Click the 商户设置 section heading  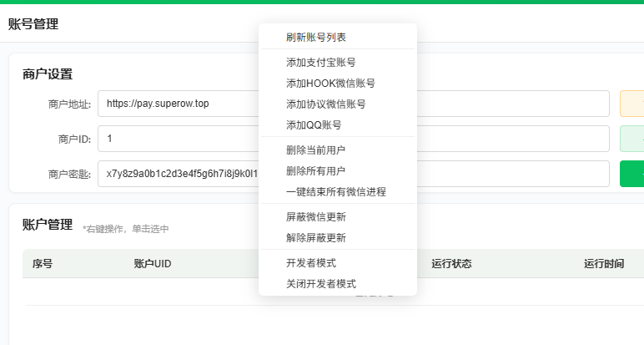pos(48,74)
